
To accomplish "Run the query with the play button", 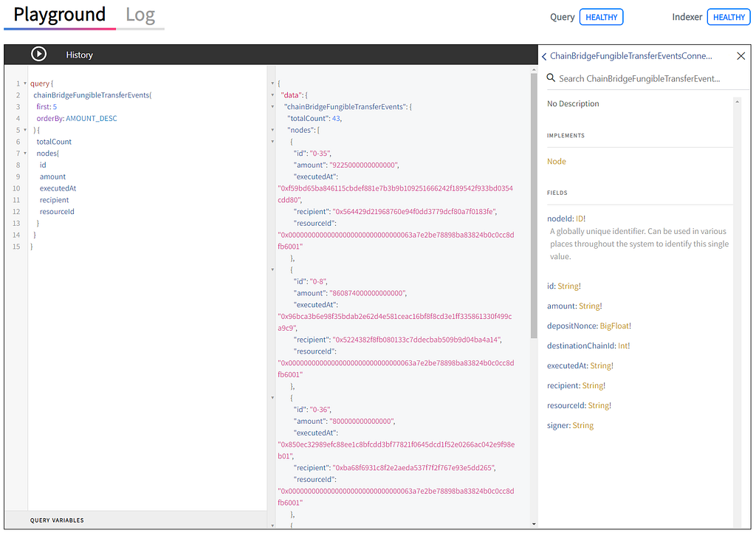I will click(39, 54).
